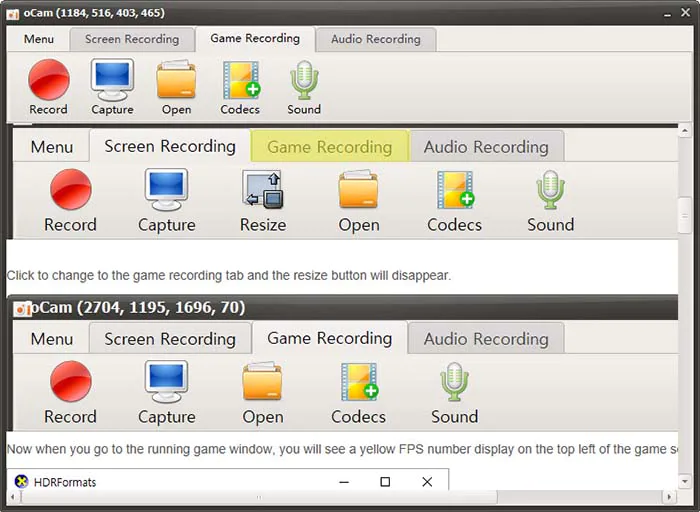
Task: Click vertical scrollbar down arrow
Action: pos(684,481)
